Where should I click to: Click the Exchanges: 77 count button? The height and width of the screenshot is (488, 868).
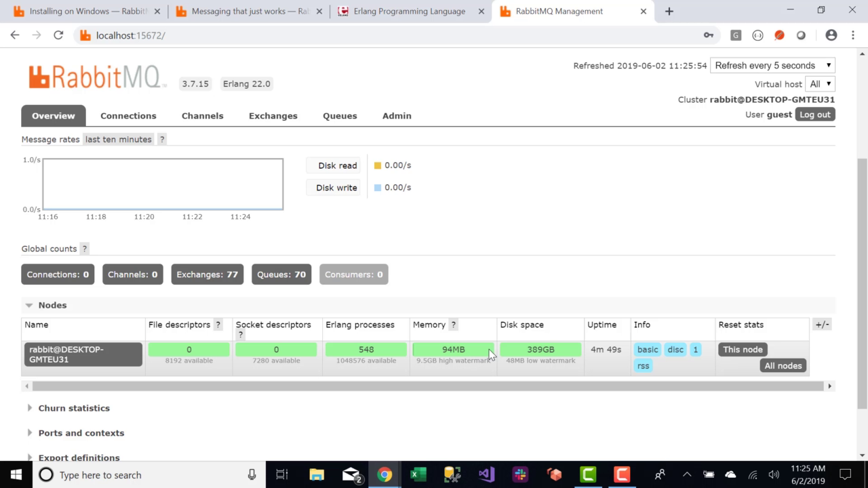[207, 274]
